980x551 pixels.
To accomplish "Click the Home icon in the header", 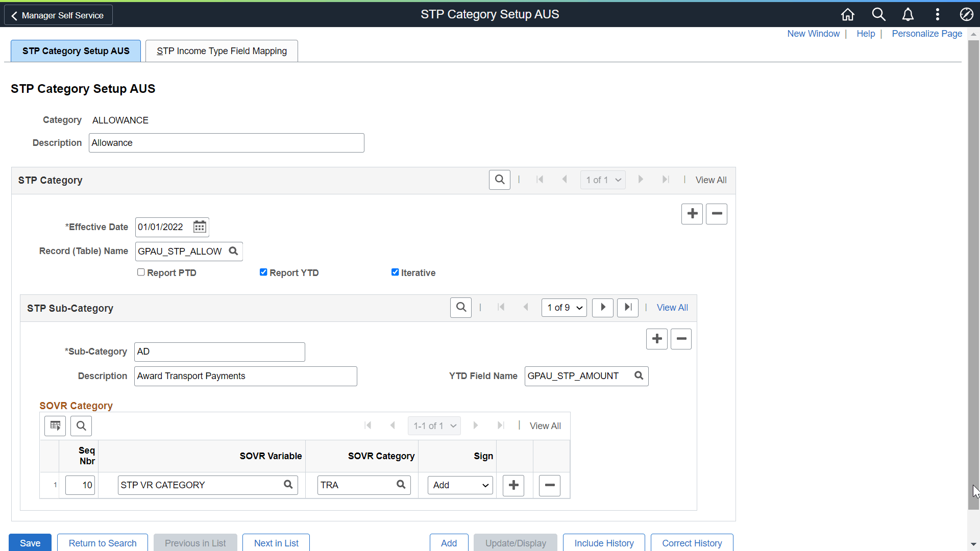I will [x=847, y=14].
